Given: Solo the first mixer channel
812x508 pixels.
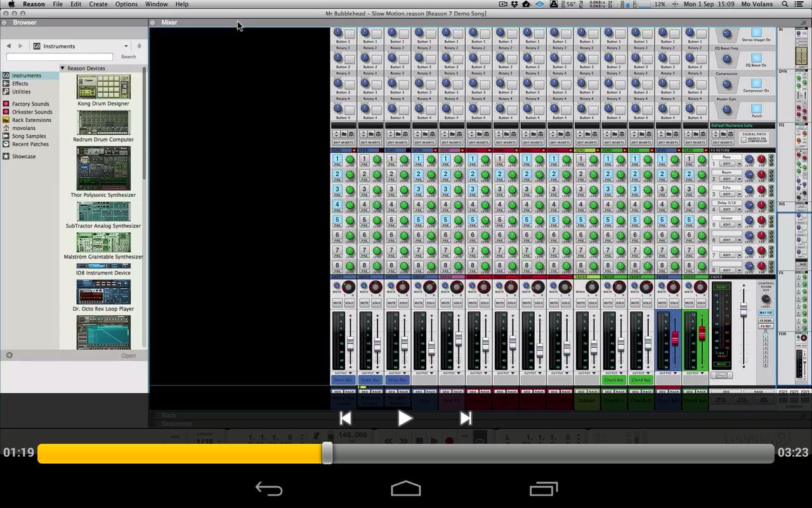Looking at the screenshot, I should click(349, 303).
